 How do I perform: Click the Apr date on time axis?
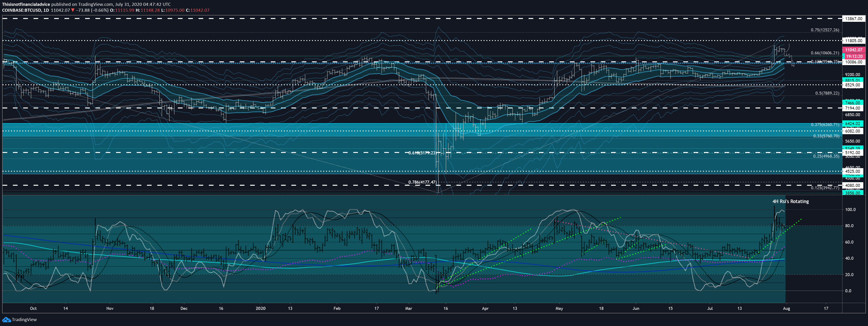pyautogui.click(x=485, y=308)
